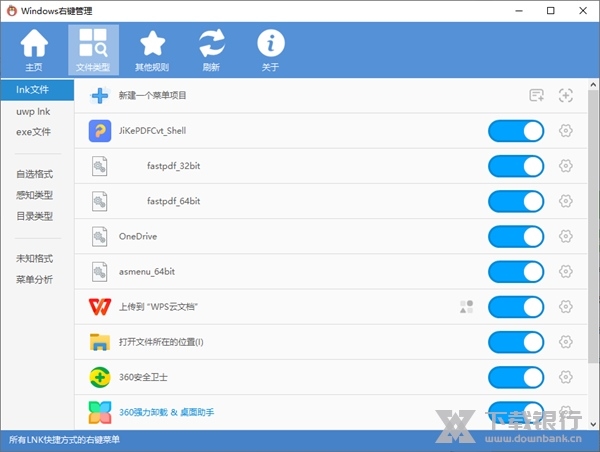Click scrollbar down arrow

[593, 424]
